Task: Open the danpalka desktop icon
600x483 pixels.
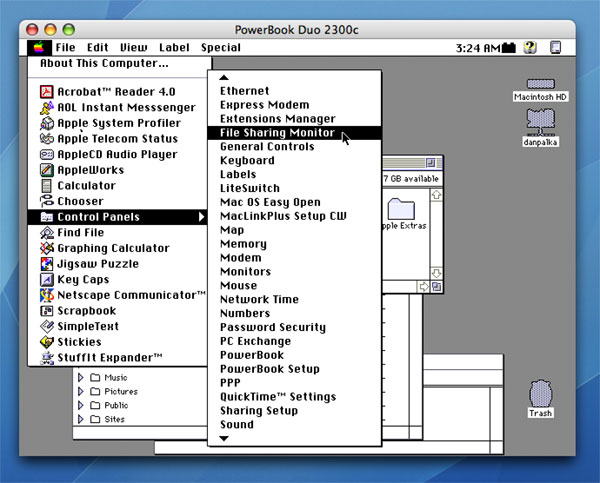Action: click(540, 120)
